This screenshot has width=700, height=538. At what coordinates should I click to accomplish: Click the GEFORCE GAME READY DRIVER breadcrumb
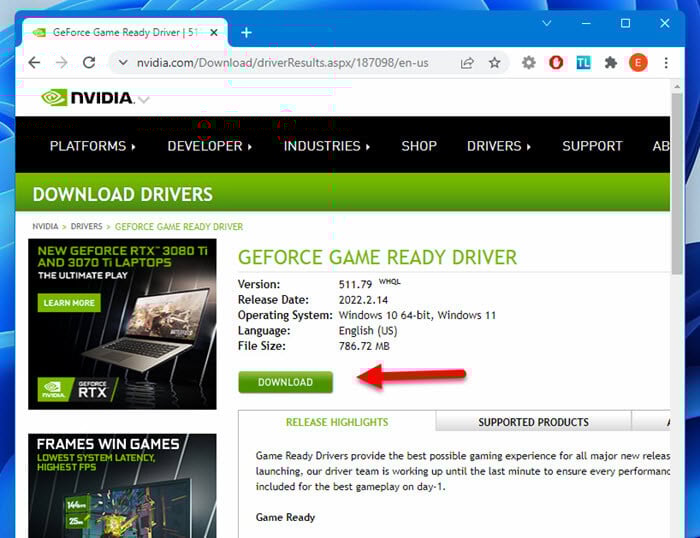click(179, 227)
